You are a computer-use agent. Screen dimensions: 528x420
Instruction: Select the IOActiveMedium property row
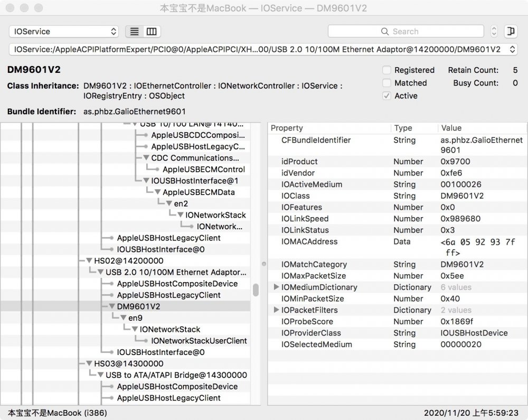[x=398, y=184]
